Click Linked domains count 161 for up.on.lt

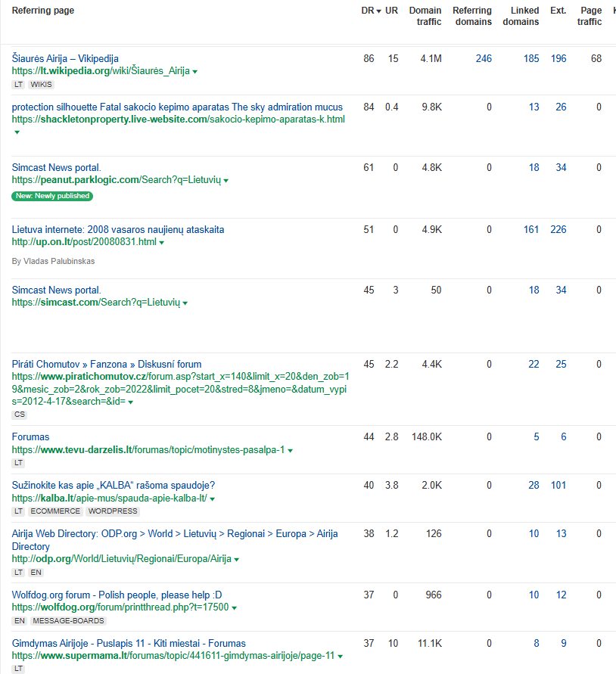pyautogui.click(x=530, y=229)
